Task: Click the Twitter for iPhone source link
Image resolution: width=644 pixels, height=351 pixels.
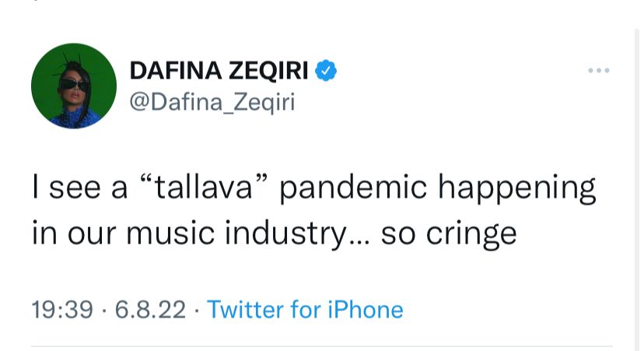Action: (x=305, y=310)
